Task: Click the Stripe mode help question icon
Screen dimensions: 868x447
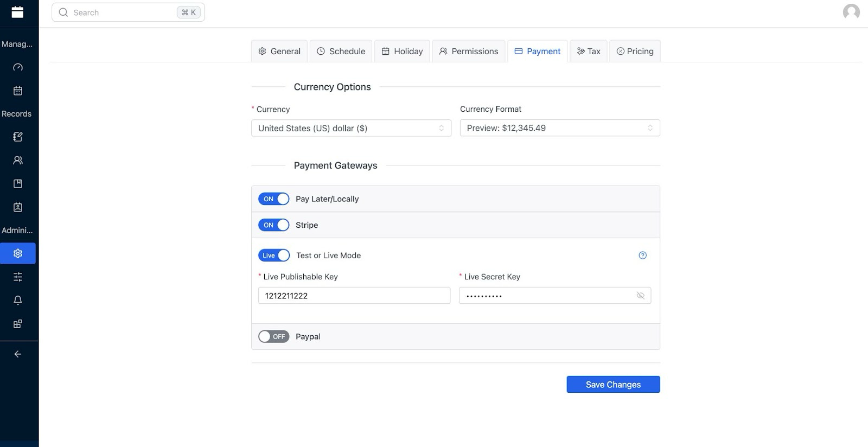Action: 642,256
